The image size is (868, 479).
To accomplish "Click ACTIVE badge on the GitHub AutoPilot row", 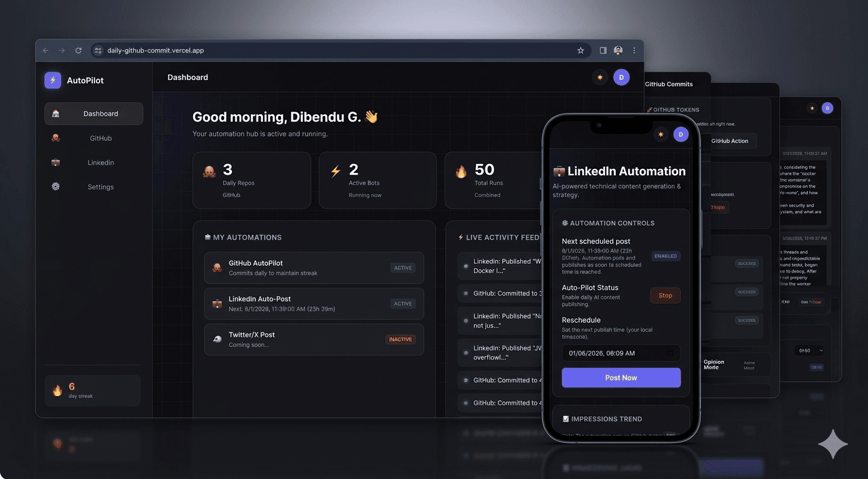I will pyautogui.click(x=403, y=268).
